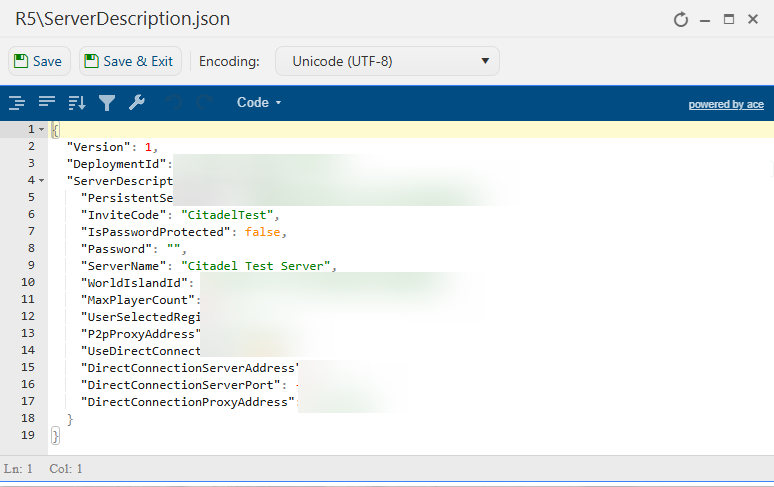Collapse ServerDescription block at line 4
This screenshot has height=487, width=774.
(41, 181)
